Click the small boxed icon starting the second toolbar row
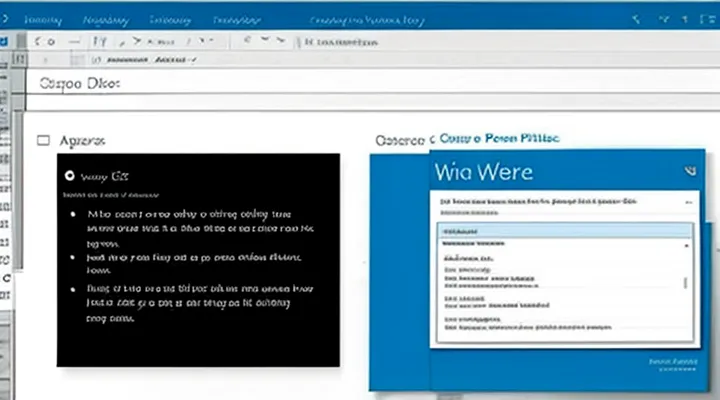The image size is (720, 400). (19, 59)
